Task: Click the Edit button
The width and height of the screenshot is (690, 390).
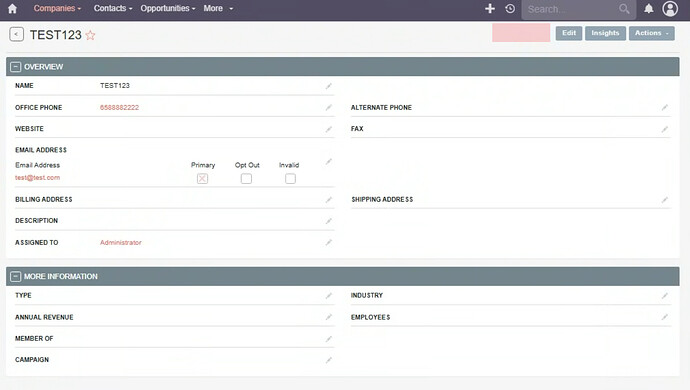Action: (569, 33)
